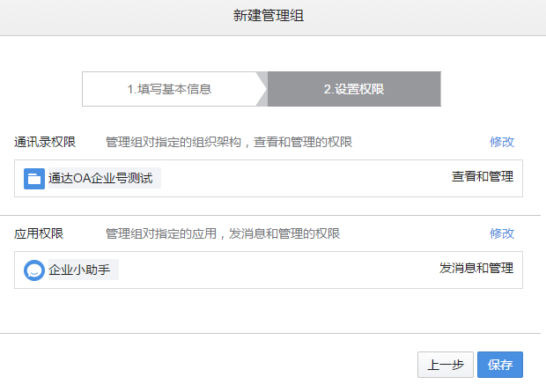Click the 企业小助手 chat bubble icon
Viewport: 546px width, 392px height.
[x=34, y=270]
